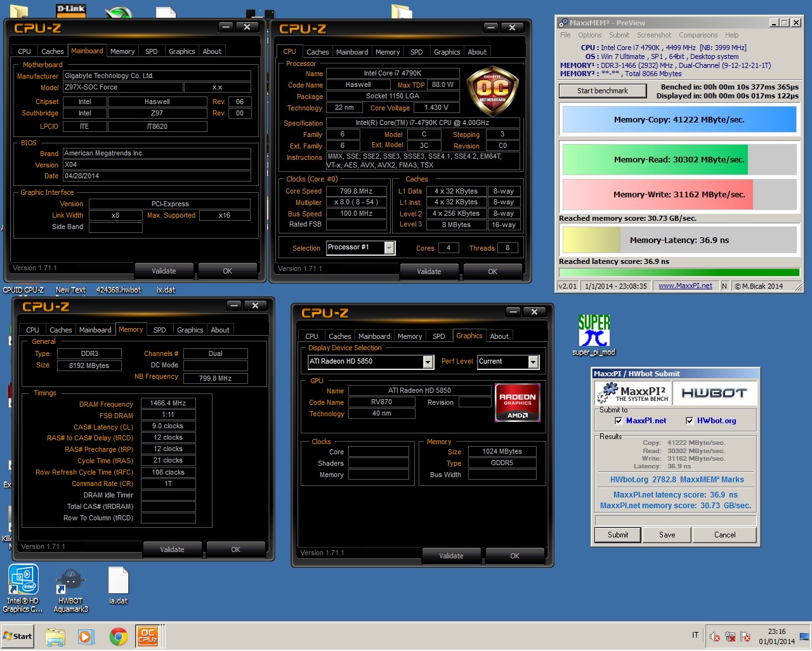Toggle the HWbot.org submit checkbox

(690, 421)
